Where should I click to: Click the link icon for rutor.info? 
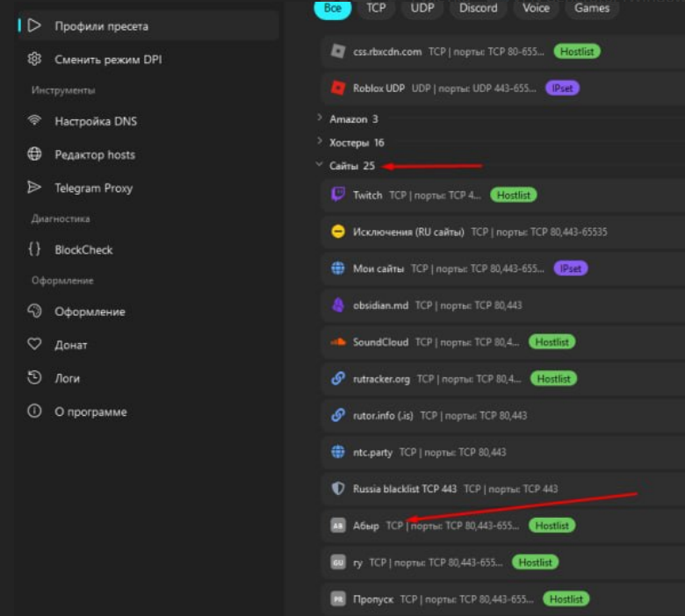point(338,415)
